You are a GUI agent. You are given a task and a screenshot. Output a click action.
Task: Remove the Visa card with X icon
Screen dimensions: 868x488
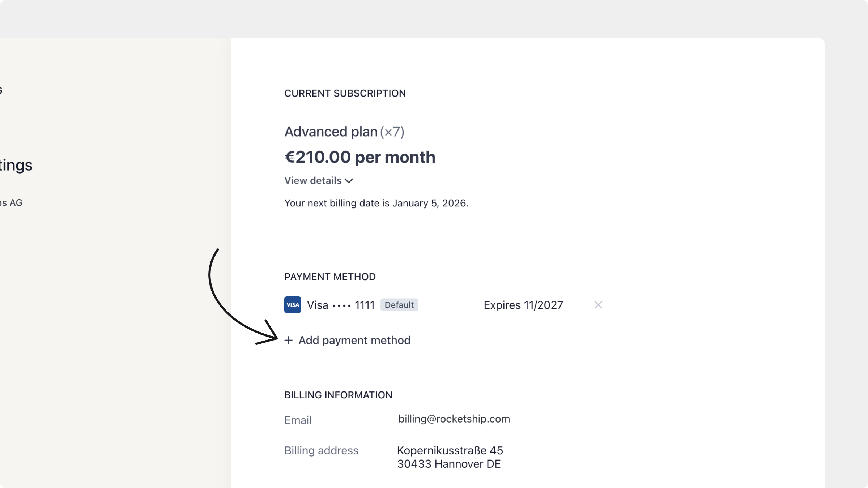coord(598,305)
